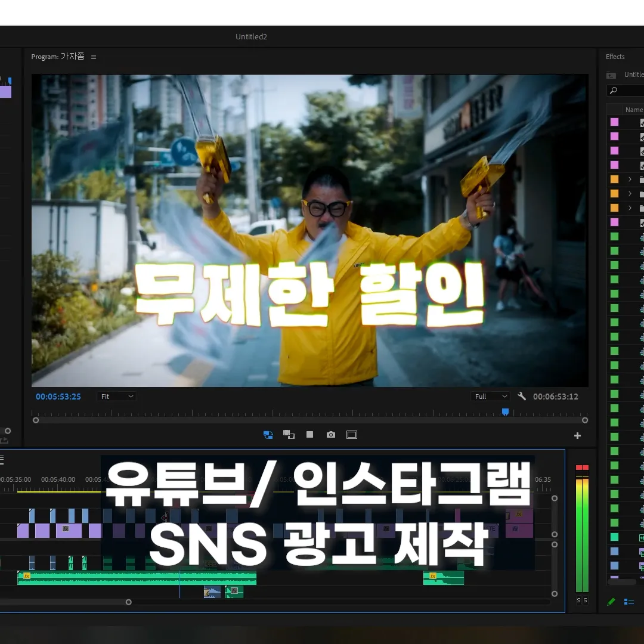The width and height of the screenshot is (644, 644).
Task: Sort by the Name column header
Action: (x=634, y=110)
